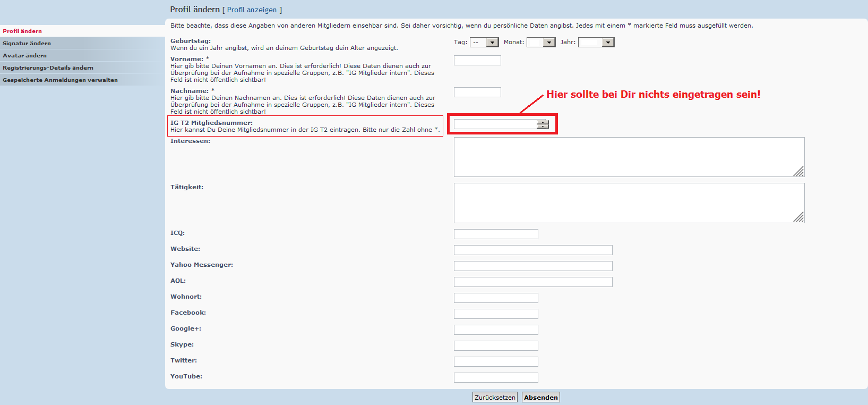The image size is (868, 405).
Task: Open the Avatar ändern menu item
Action: [25, 56]
